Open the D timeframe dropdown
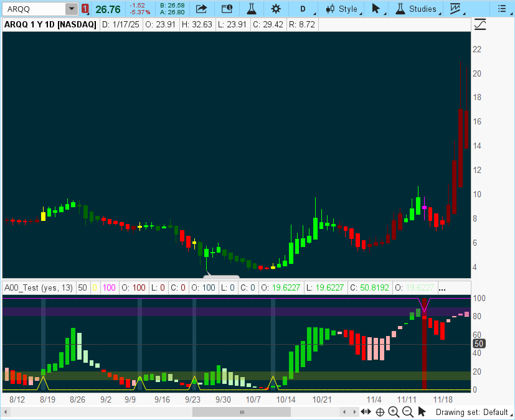Screen dimensions: 515x420 pyautogui.click(x=305, y=9)
